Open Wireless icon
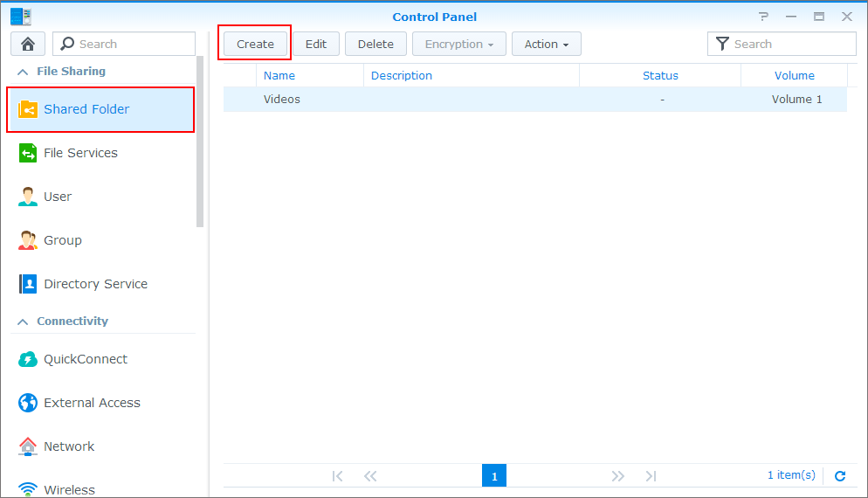 (28, 489)
